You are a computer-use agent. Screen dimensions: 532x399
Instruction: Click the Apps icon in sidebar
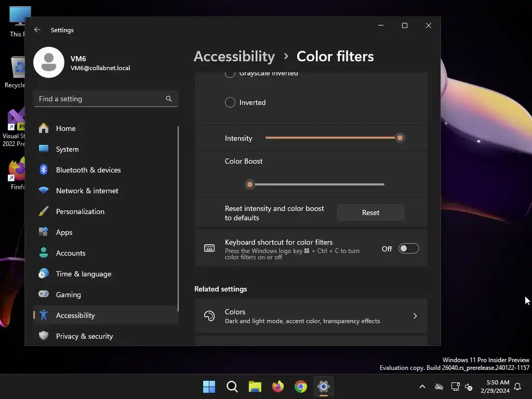(x=44, y=232)
